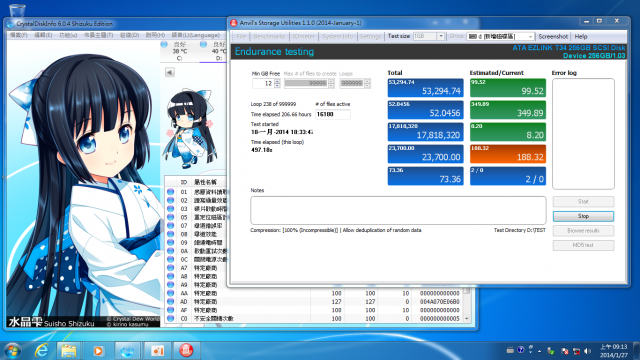
Task: Open Windows Media Player from taskbar
Action: [x=98, y=350]
